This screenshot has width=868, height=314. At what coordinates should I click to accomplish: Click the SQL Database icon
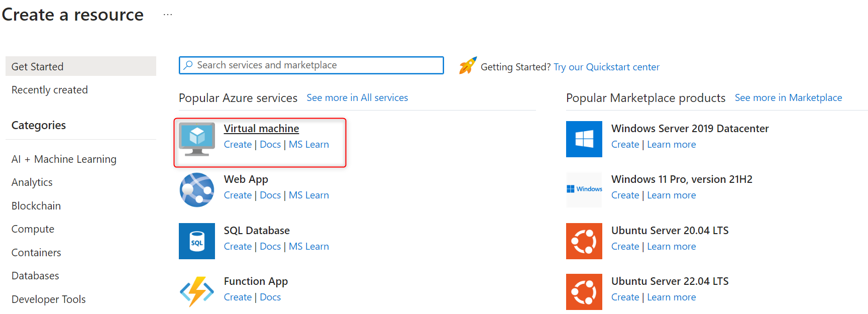197,241
